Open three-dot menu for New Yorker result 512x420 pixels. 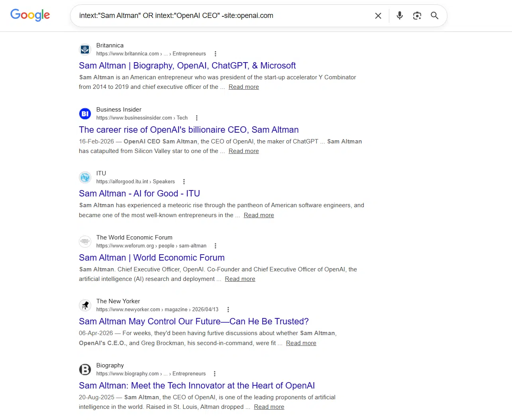(x=228, y=310)
